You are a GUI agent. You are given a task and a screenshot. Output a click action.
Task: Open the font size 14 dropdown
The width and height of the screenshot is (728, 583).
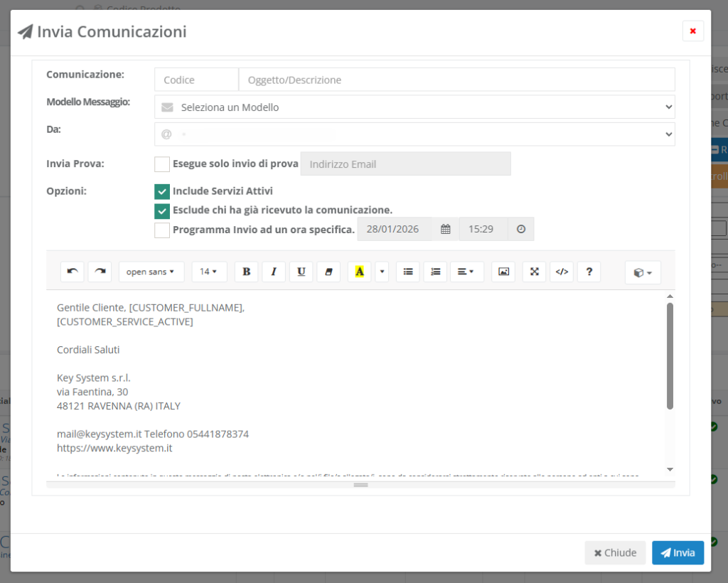[209, 272]
